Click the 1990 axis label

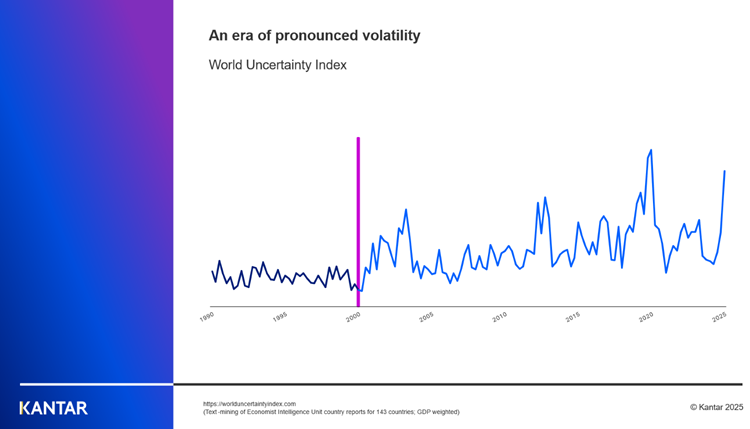pyautogui.click(x=208, y=316)
